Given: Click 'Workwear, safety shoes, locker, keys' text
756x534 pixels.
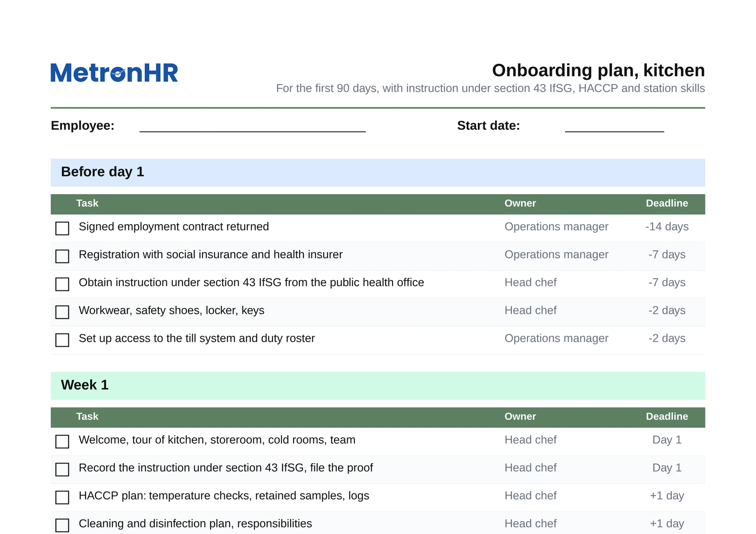Looking at the screenshot, I should point(172,310).
